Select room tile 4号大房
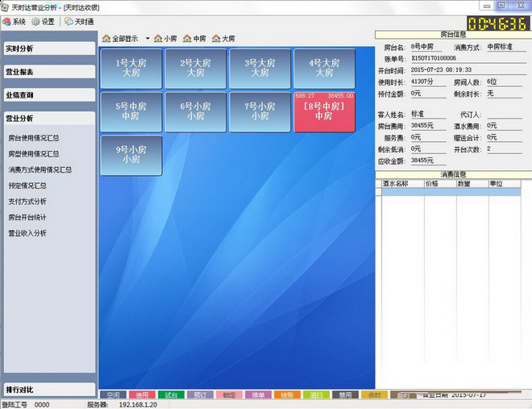532x409 pixels. pyautogui.click(x=324, y=69)
